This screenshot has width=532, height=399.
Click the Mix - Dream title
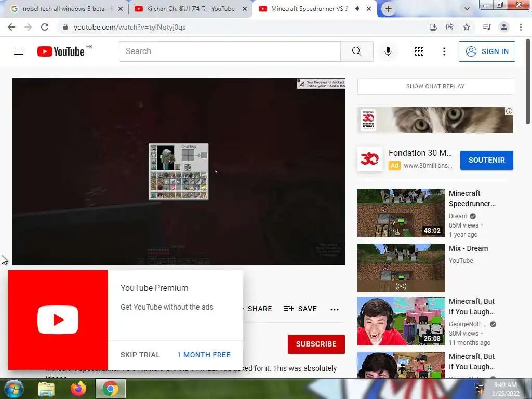468,248
